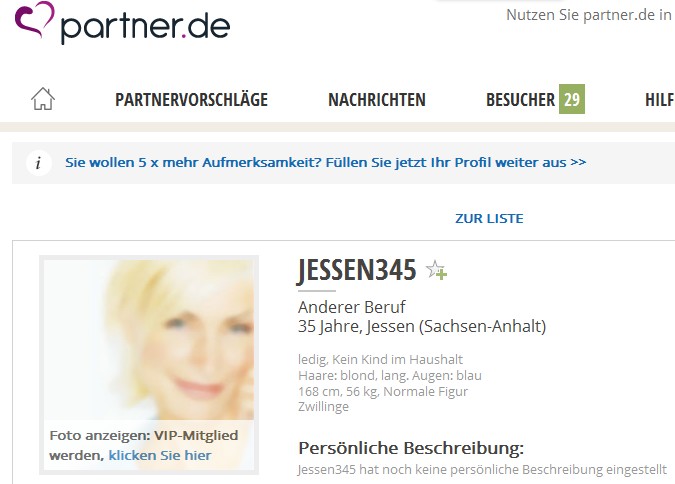This screenshot has width=675, height=484.
Task: Open the Hilfe menu item
Action: (660, 99)
